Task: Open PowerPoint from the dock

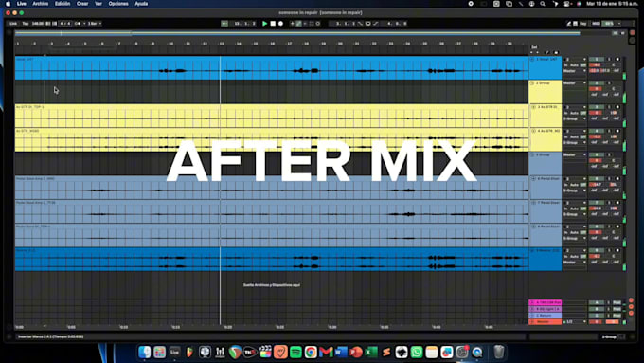Action: point(356,352)
